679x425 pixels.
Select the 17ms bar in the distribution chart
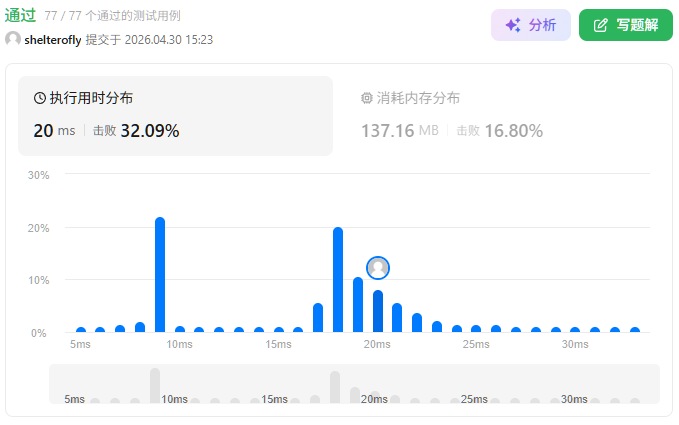pos(318,317)
